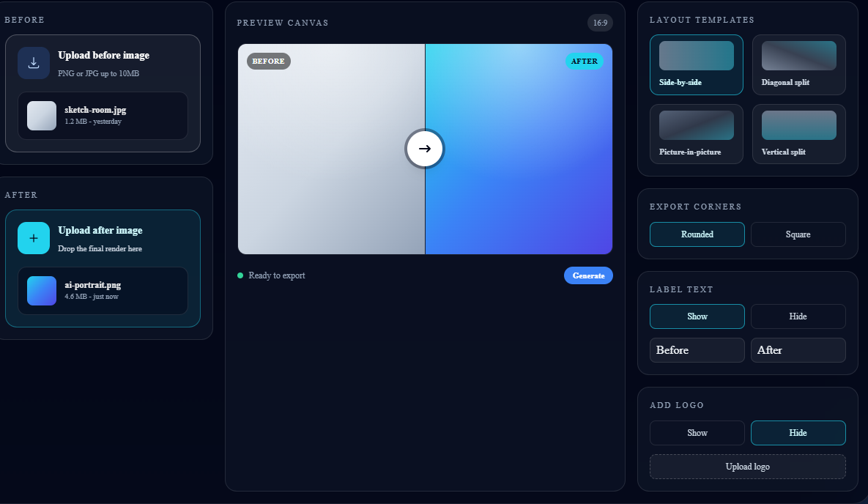Click the Upload logo button
This screenshot has height=504, width=868.
[747, 467]
